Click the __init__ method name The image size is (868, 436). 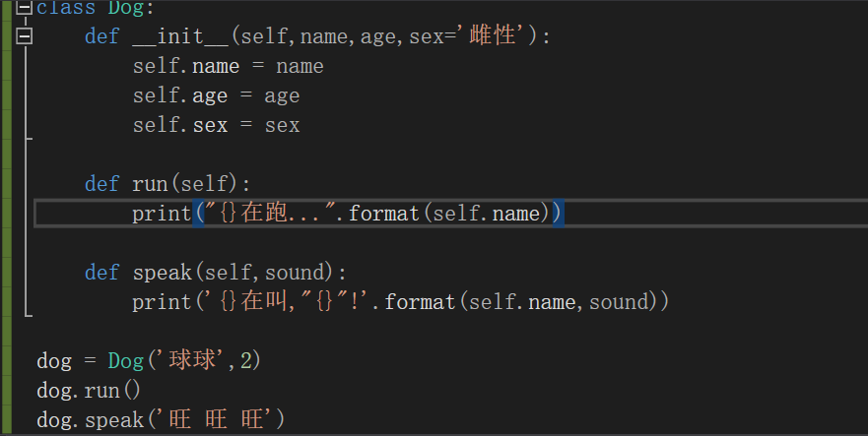coord(180,36)
